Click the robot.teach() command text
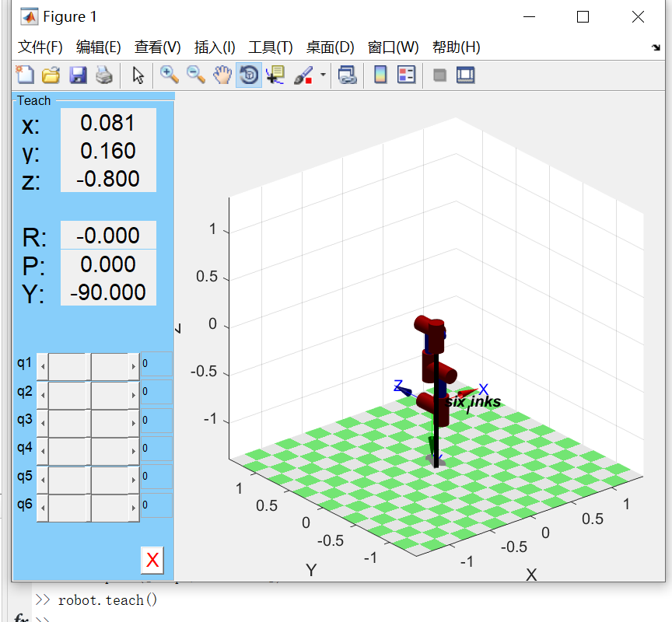This screenshot has height=622, width=672. 107,600
